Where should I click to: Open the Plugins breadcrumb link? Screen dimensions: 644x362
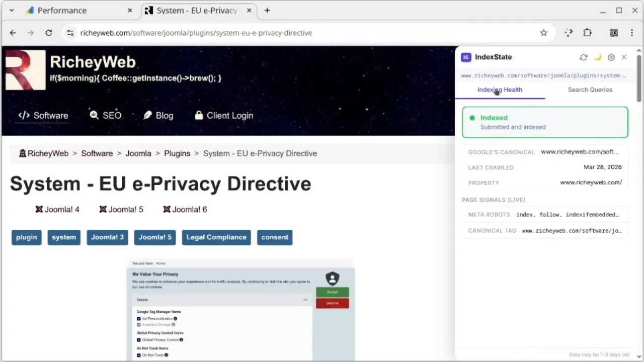coord(177,153)
